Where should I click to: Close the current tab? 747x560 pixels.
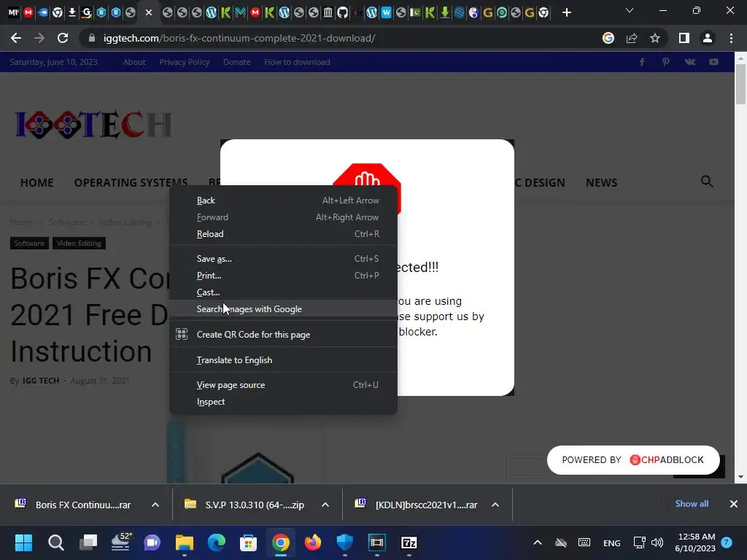[x=149, y=12]
